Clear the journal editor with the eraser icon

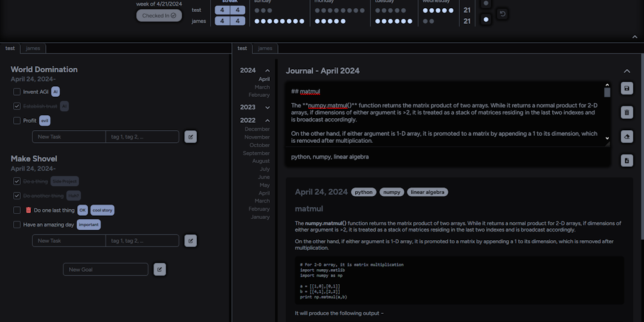(x=626, y=136)
